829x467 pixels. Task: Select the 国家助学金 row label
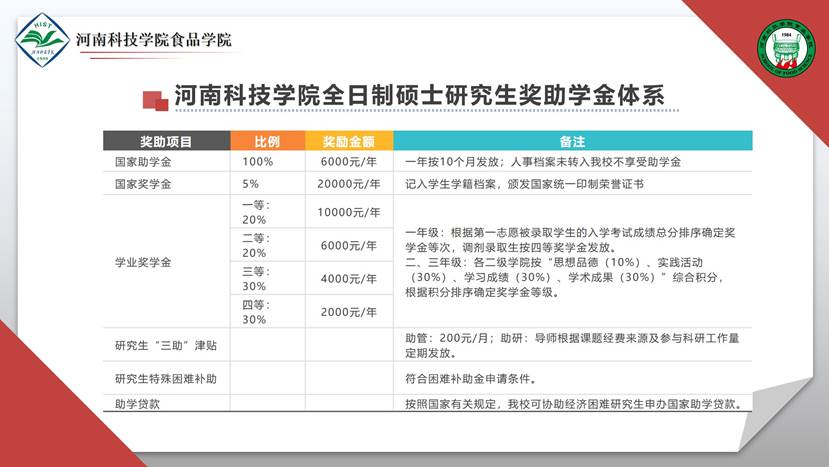pos(143,162)
